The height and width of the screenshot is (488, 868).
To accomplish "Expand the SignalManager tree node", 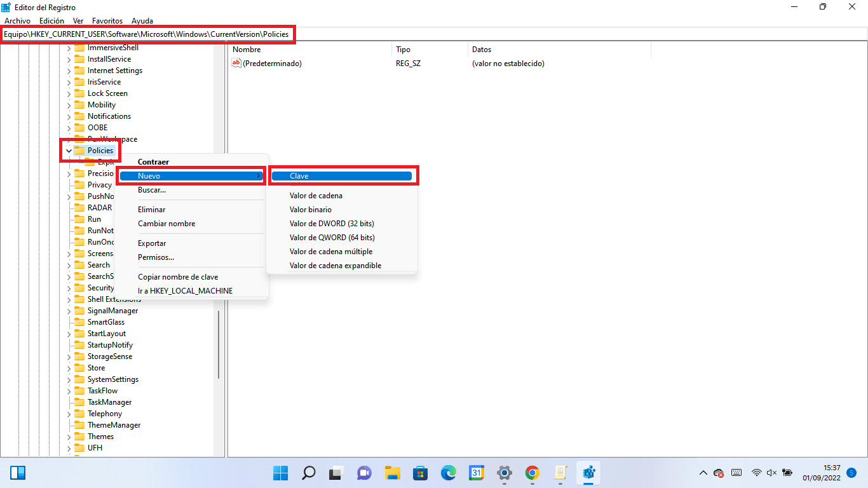I will tap(69, 311).
